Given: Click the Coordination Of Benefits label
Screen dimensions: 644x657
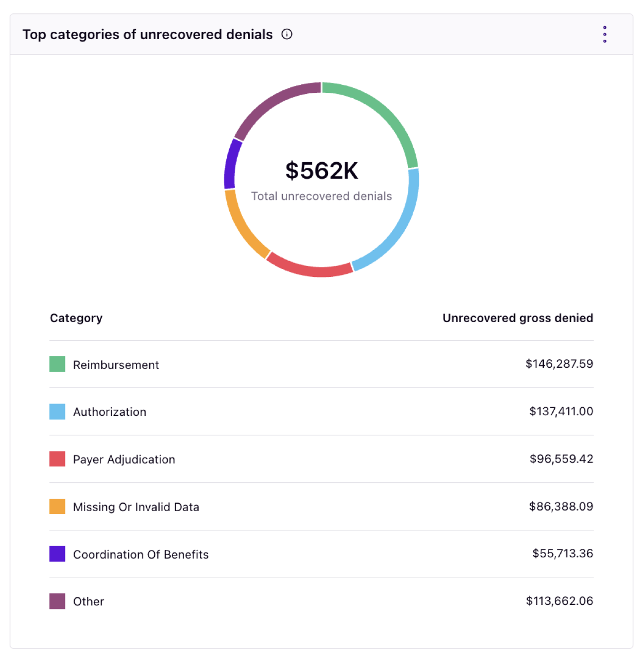Looking at the screenshot, I should pos(141,554).
